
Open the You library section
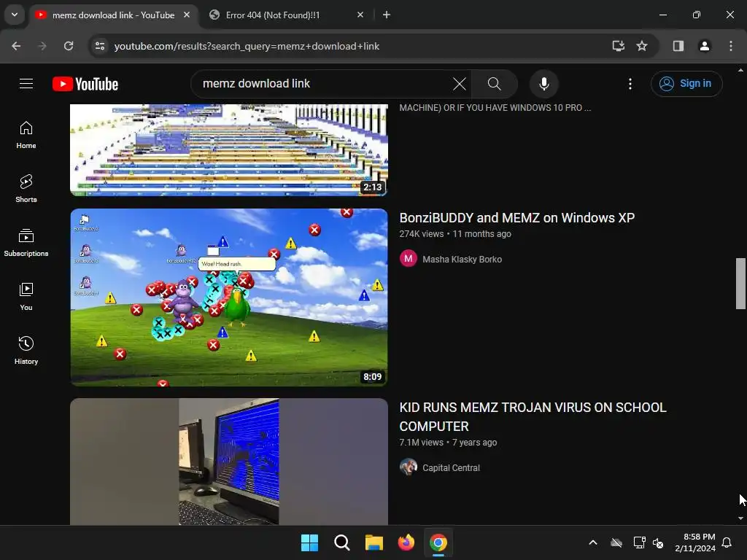click(26, 297)
